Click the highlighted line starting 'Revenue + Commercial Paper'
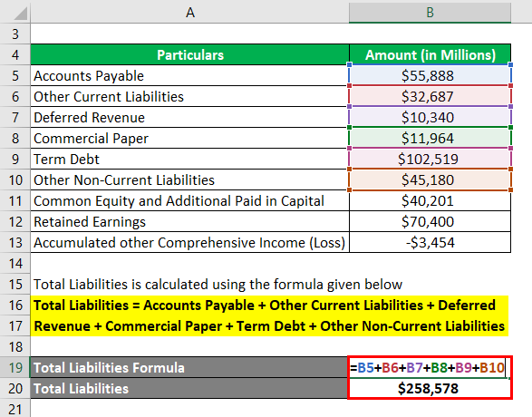Viewport: 532px width, 417px height. [x=270, y=326]
